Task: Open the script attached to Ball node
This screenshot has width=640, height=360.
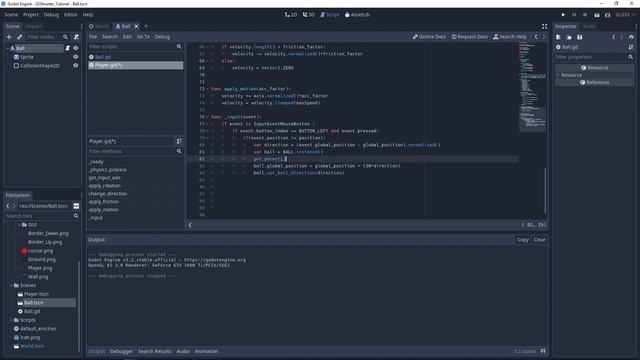Action: [68, 48]
